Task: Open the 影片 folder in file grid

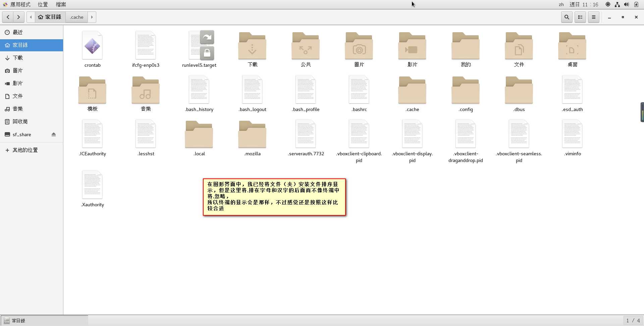Action: pyautogui.click(x=412, y=46)
